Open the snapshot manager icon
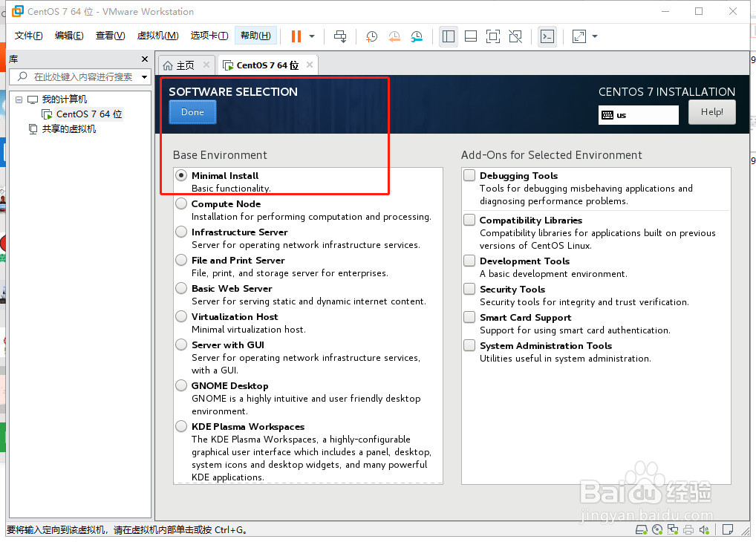This screenshot has height=542, width=756. point(417,36)
